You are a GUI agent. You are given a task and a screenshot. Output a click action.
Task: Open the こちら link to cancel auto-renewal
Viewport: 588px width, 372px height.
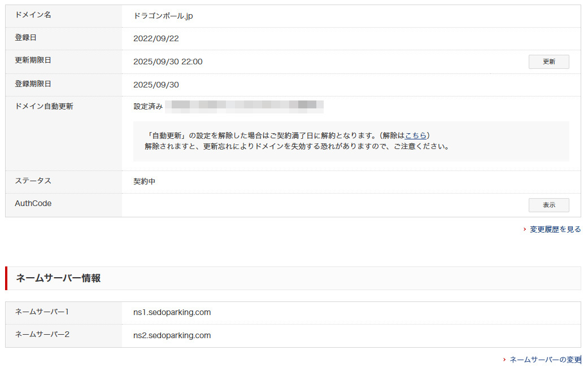pos(416,135)
